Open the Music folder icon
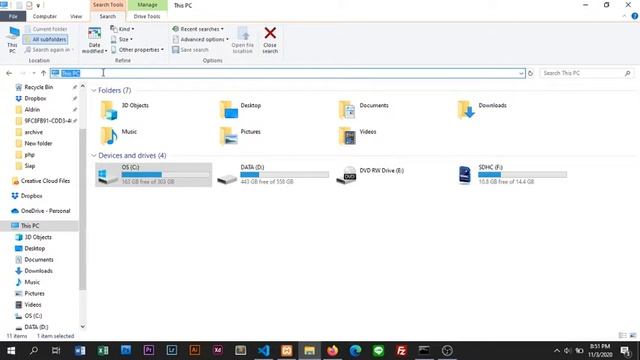This screenshot has width=640, height=360. [x=109, y=136]
